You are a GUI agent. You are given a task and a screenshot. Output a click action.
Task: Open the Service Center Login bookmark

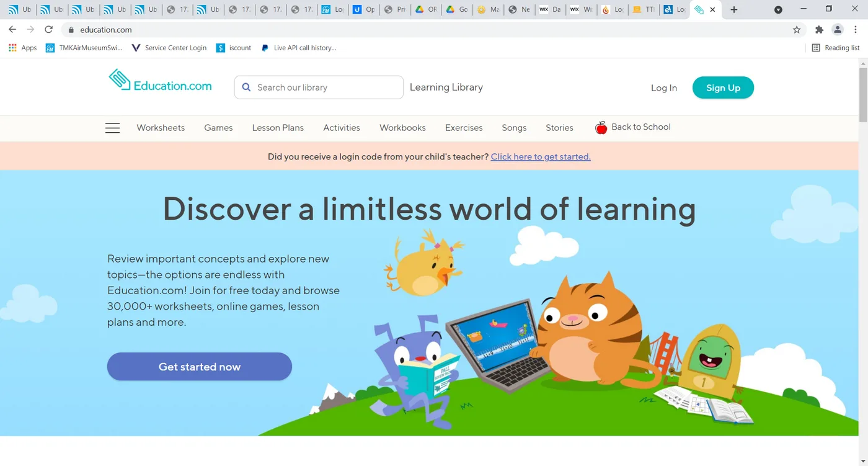click(x=169, y=48)
